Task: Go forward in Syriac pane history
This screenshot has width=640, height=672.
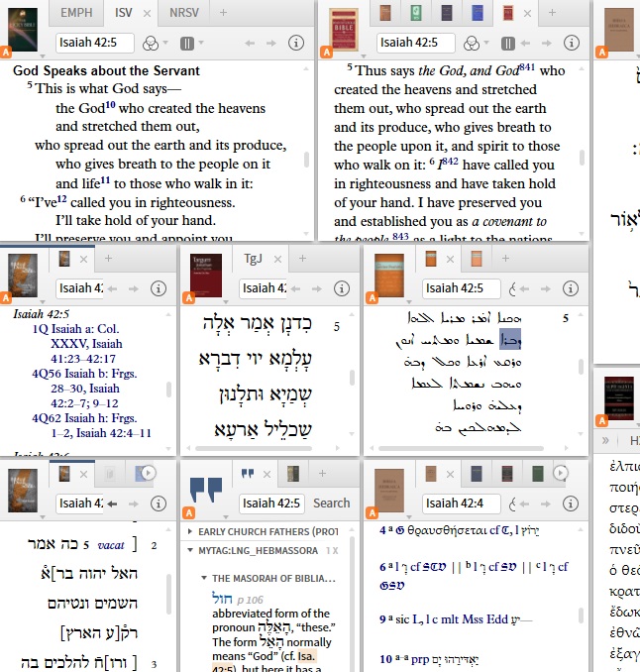Action: tap(545, 288)
